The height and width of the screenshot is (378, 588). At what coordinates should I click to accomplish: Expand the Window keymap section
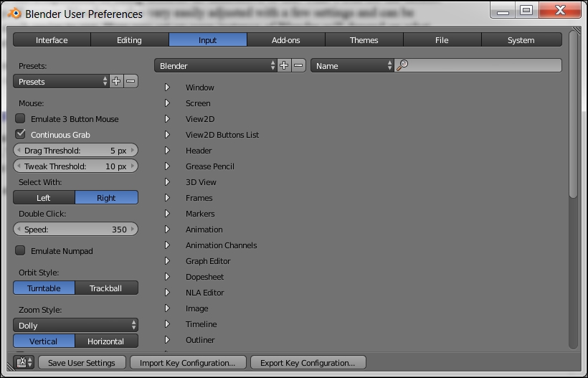[167, 87]
